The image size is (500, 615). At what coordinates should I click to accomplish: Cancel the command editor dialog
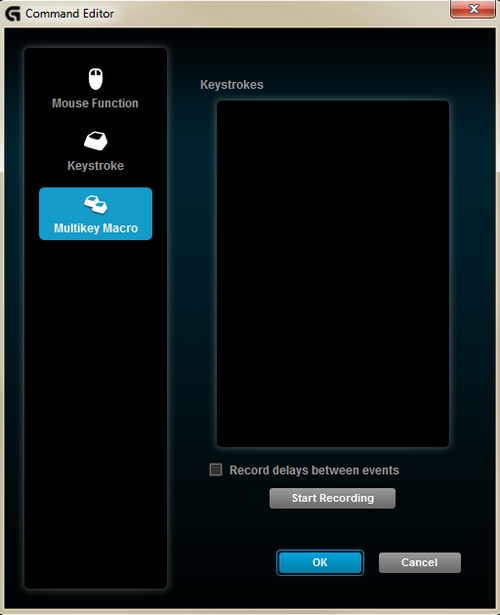tap(420, 562)
